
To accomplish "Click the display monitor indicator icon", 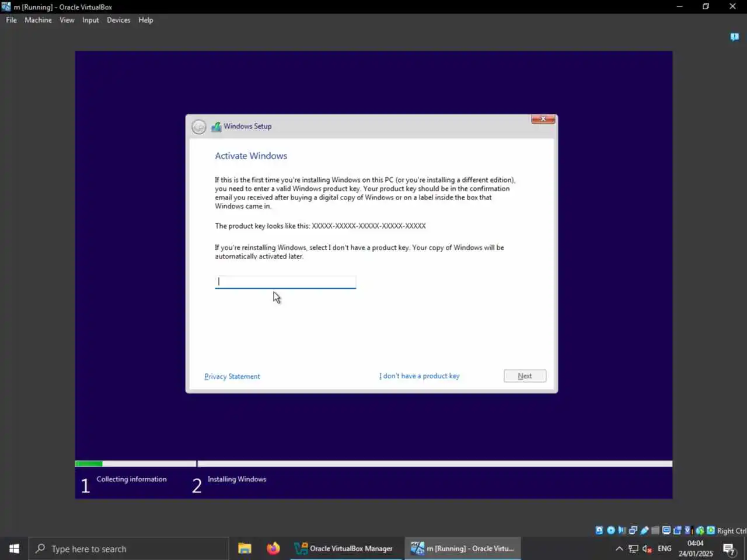I will click(666, 530).
